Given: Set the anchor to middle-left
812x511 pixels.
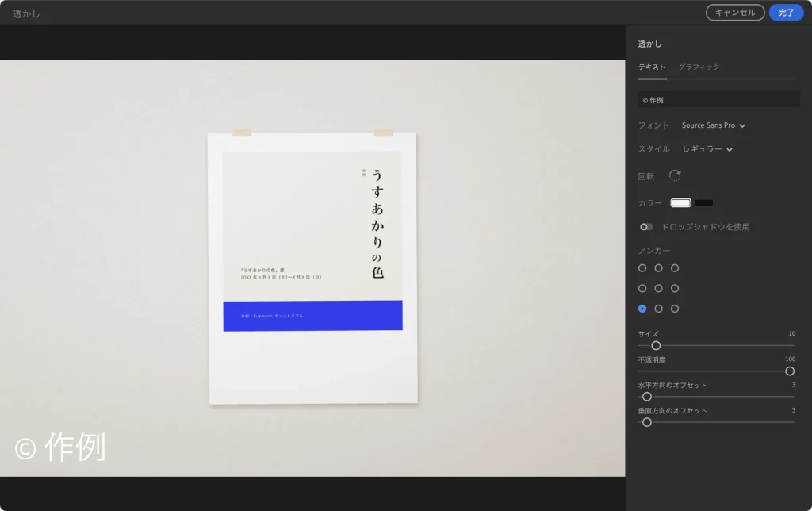Looking at the screenshot, I should click(x=642, y=288).
